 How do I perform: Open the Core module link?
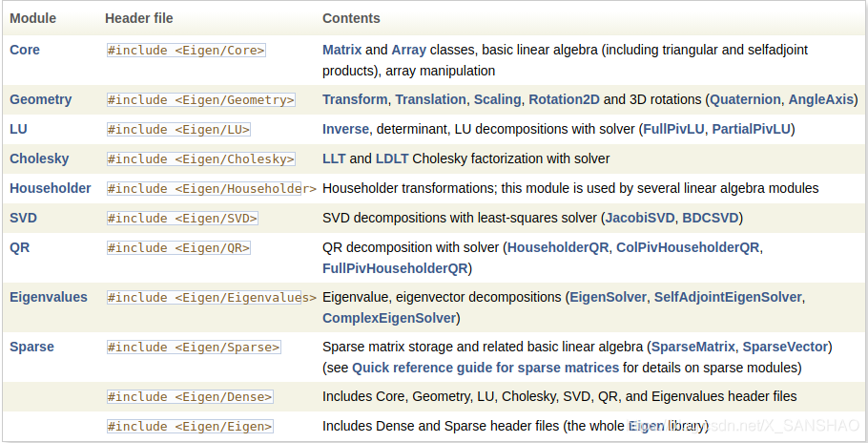click(25, 50)
